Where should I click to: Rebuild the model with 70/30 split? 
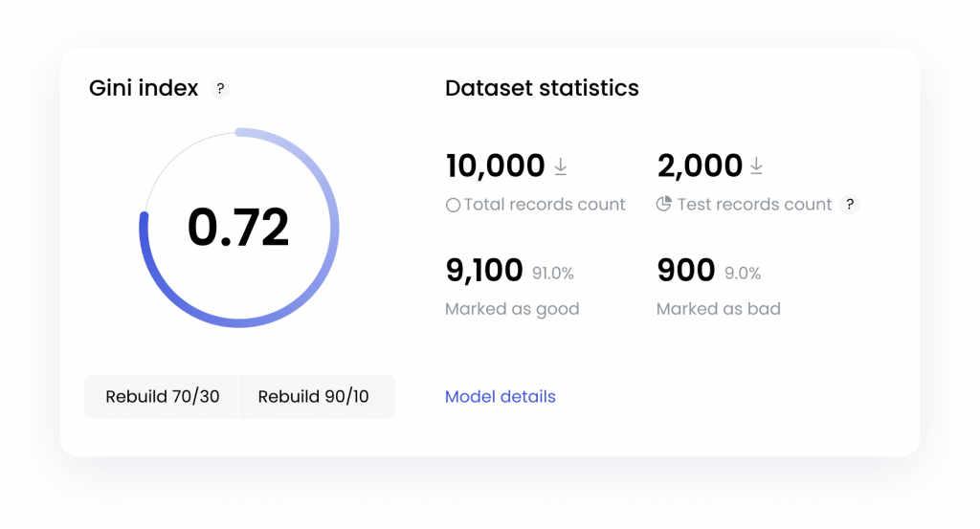tap(162, 397)
